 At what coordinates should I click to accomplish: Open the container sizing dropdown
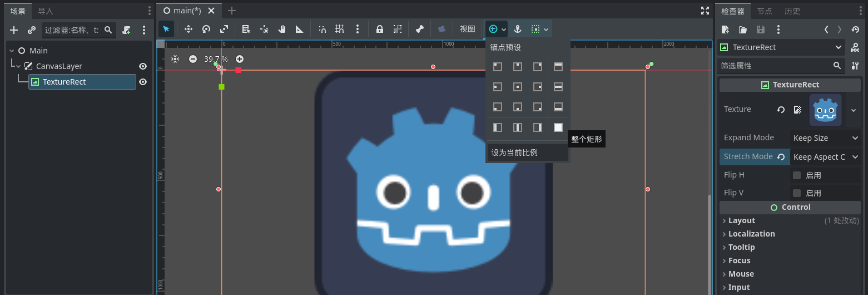pyautogui.click(x=539, y=29)
